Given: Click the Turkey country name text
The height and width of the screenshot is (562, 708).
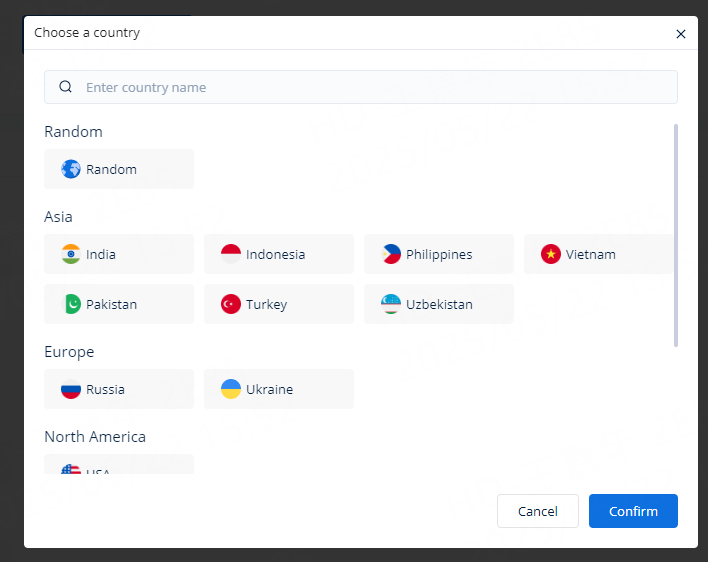Looking at the screenshot, I should (x=266, y=304).
